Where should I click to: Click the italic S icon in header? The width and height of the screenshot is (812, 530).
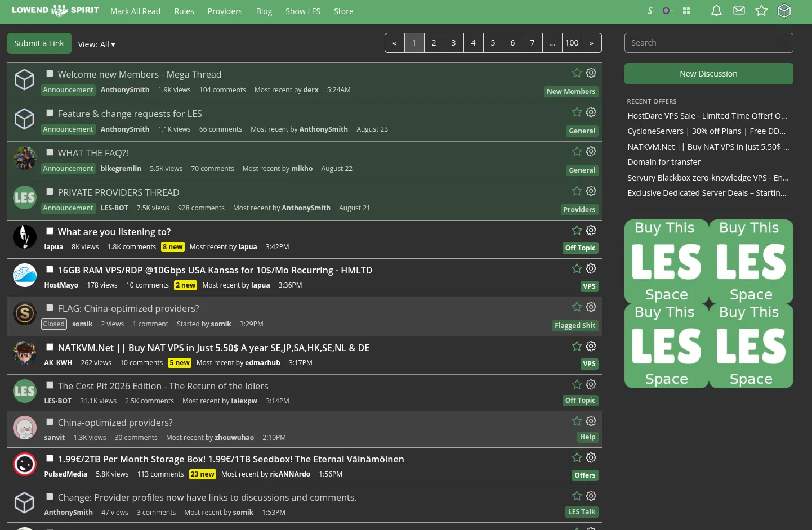[650, 11]
